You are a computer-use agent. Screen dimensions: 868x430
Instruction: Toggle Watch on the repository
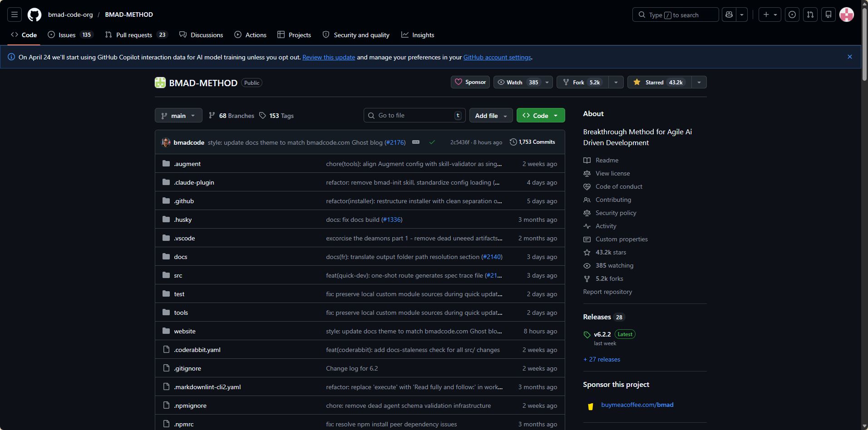coord(518,83)
